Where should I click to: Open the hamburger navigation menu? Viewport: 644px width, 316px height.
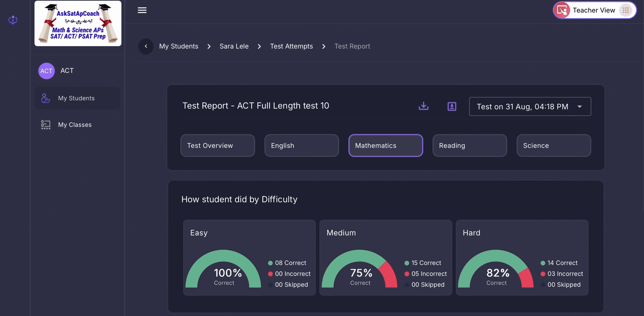[x=142, y=10]
